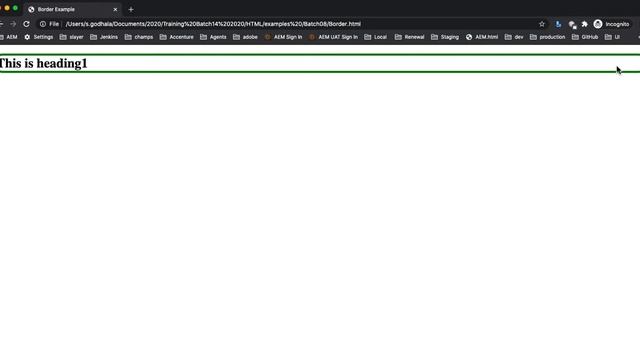640x360 pixels.
Task: Bookmark this page with the star icon
Action: coord(542,24)
